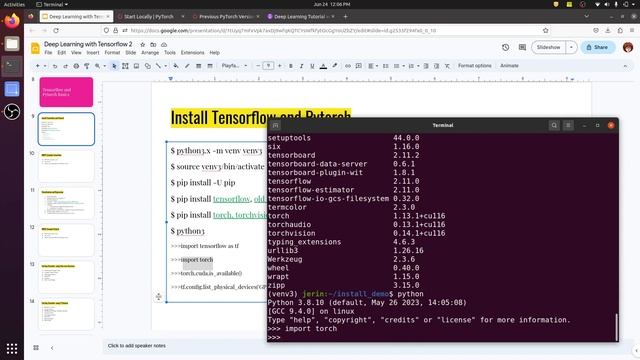
Task: Activate the Paint format tool
Action: coord(87,66)
